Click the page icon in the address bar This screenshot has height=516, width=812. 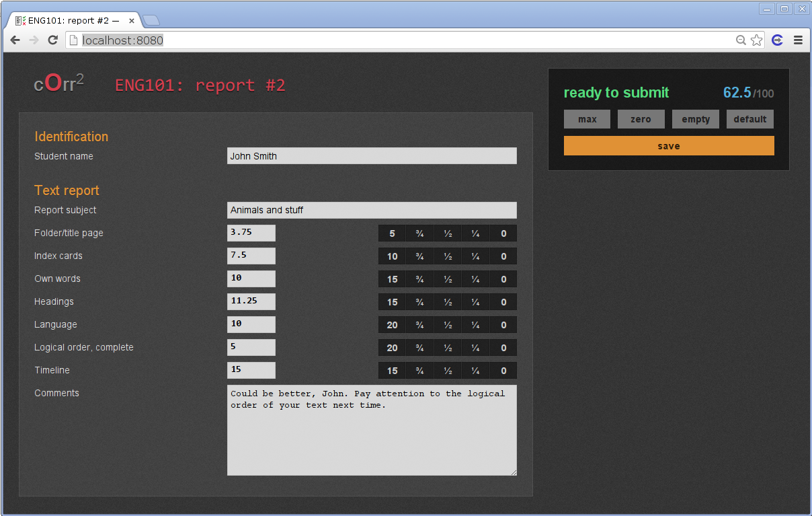(x=72, y=40)
